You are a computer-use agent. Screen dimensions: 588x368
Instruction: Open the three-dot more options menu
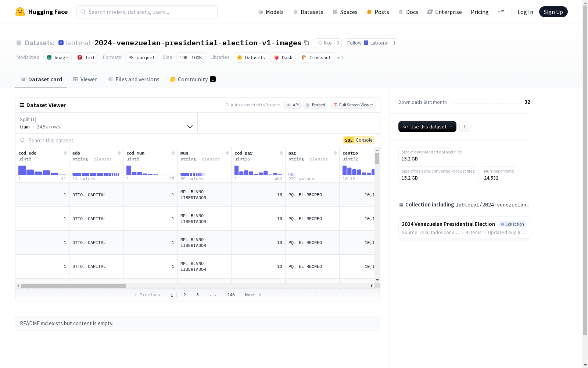(x=465, y=127)
